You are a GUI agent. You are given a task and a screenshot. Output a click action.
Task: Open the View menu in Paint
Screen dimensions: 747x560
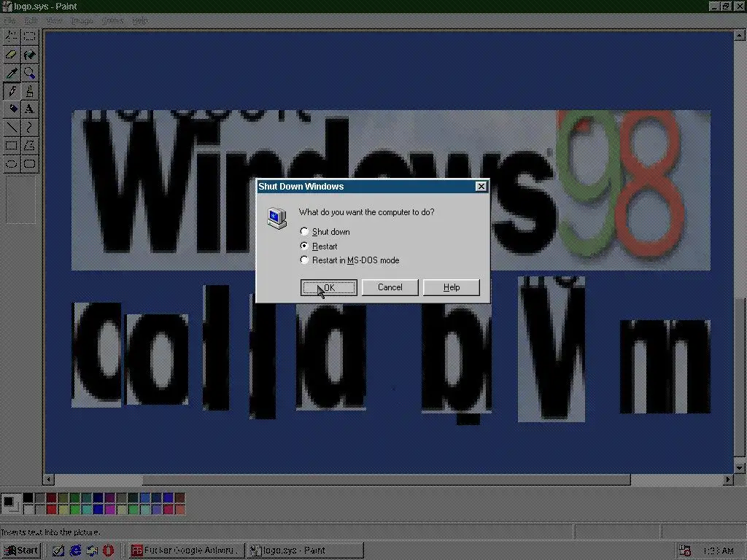(x=54, y=20)
